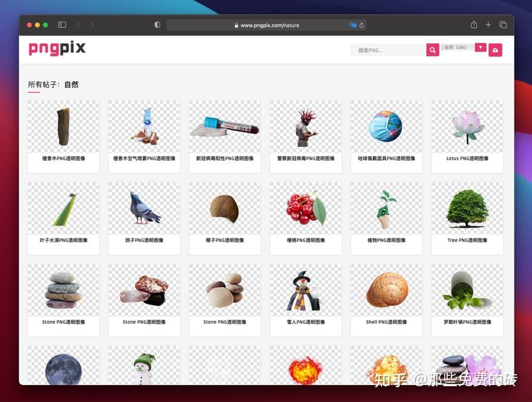The width and height of the screenshot is (532, 402).
Task: Click the 植物PNG透明图像 caption
Action: 386,240
